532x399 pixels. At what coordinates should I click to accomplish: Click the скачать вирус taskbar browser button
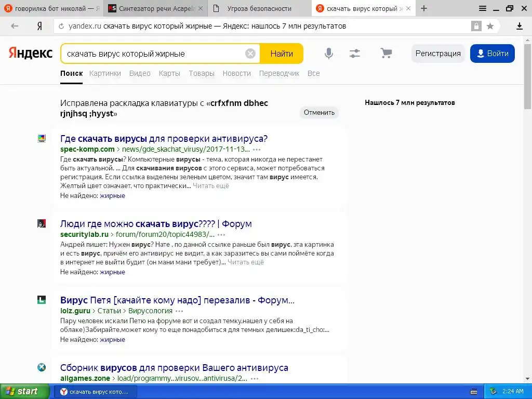(x=96, y=392)
